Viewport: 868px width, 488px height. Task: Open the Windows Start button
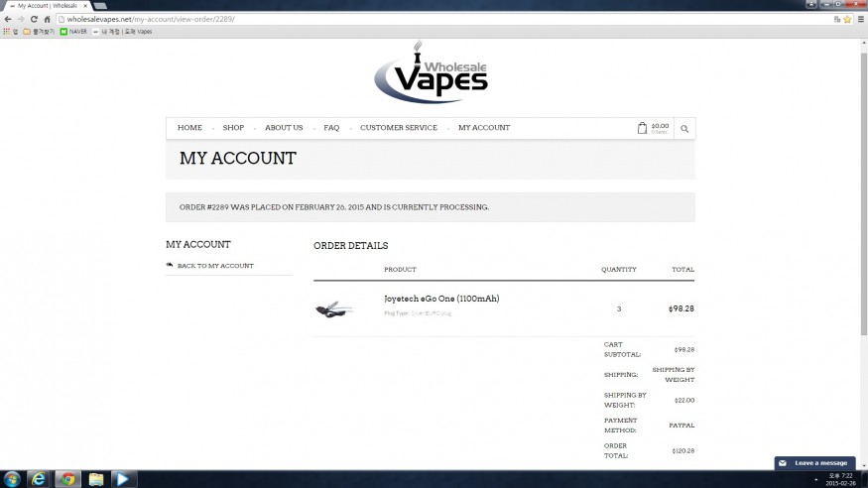click(x=12, y=479)
